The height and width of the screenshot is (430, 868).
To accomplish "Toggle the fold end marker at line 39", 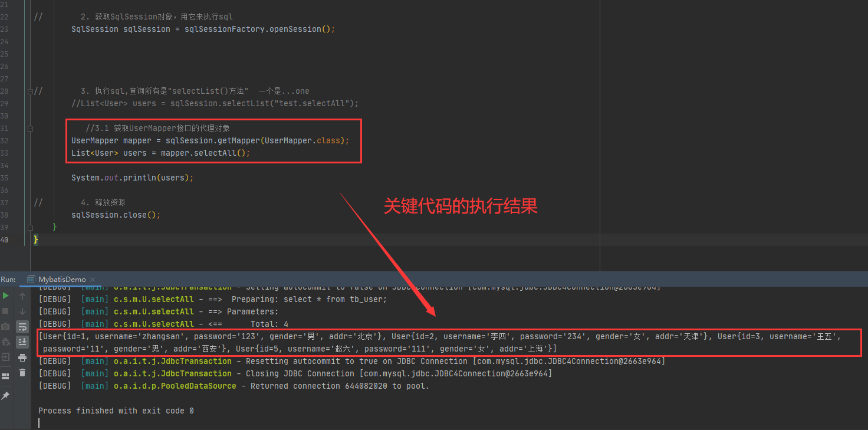I will (x=30, y=228).
